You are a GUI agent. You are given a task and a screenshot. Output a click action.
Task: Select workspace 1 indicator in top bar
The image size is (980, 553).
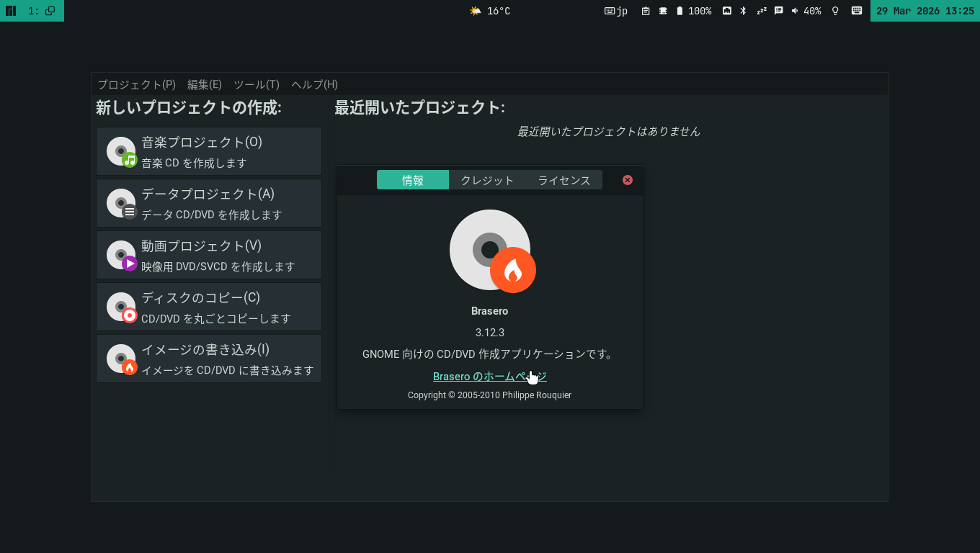42,11
